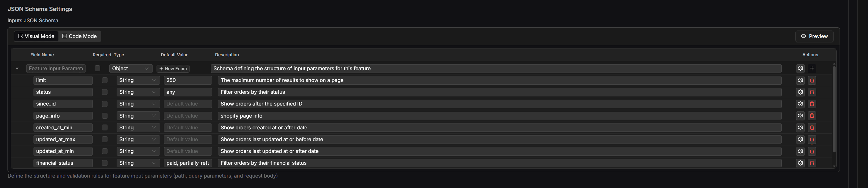The height and width of the screenshot is (188, 868).
Task: Collapse the root Feature Input Parameters row
Action: tap(17, 68)
